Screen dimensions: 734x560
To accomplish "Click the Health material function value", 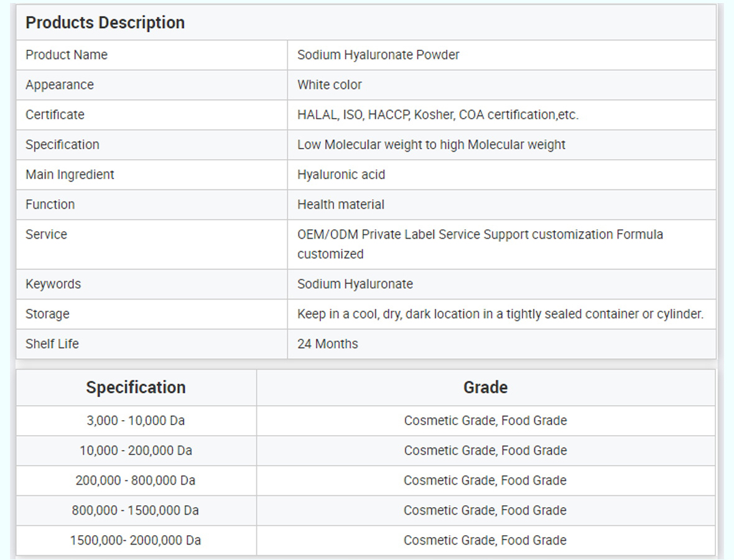I will (x=340, y=204).
